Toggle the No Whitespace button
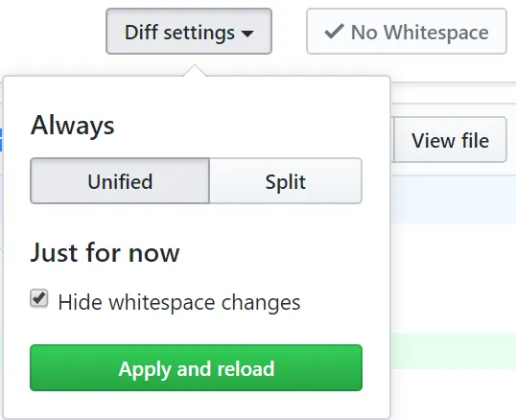Viewport: 516px width, 420px height. pos(407,32)
